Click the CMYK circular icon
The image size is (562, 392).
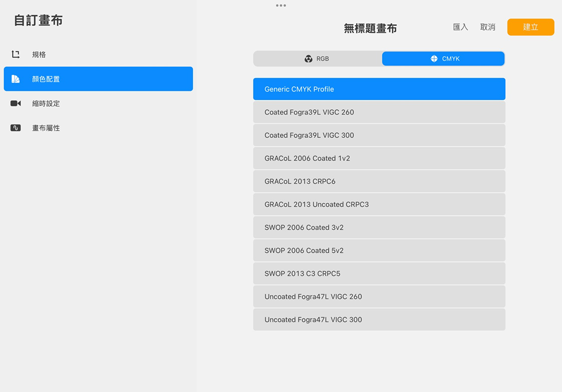[434, 59]
